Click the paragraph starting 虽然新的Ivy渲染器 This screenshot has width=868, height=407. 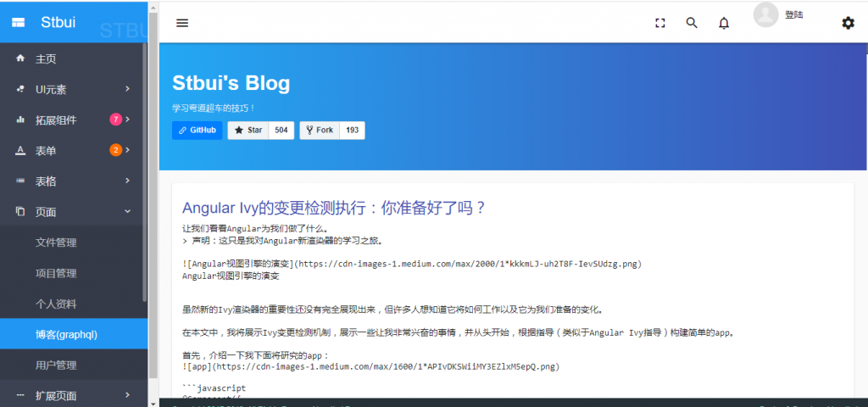(x=393, y=309)
